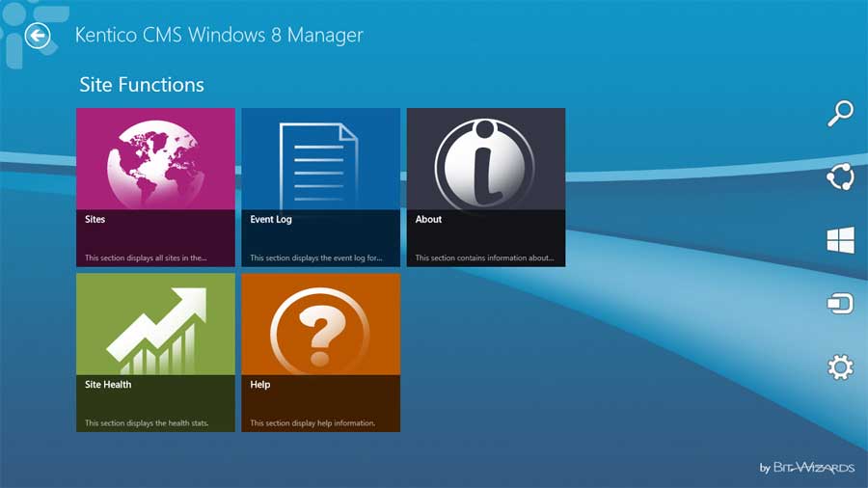868x488 pixels.
Task: Click the "Site Functions" heading
Action: (142, 85)
